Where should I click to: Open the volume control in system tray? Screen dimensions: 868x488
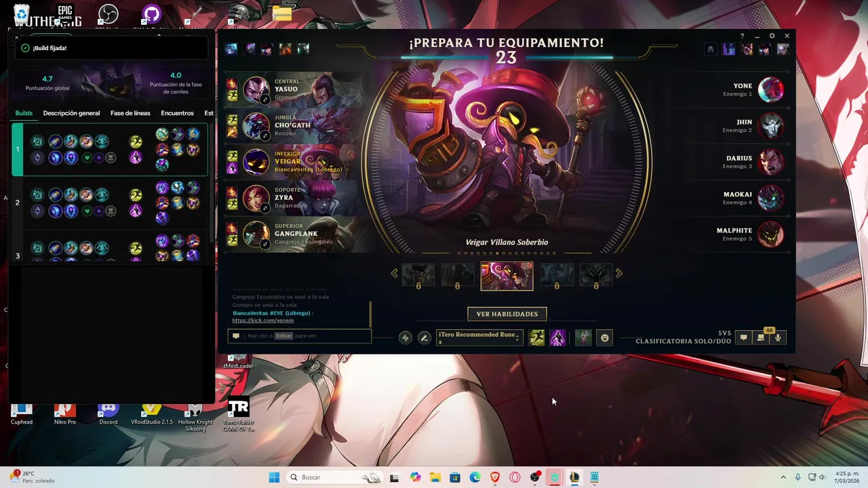click(x=823, y=477)
